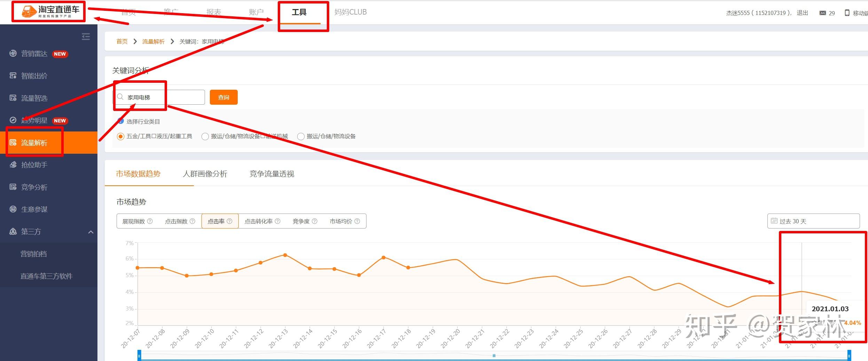This screenshot has height=361, width=868.
Task: Switch to the 竞争流量透视 tab
Action: pyautogui.click(x=272, y=174)
